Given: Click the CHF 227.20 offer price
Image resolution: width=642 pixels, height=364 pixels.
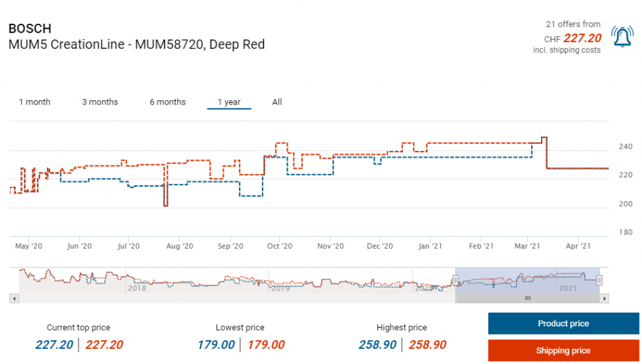Looking at the screenshot, I should coord(582,38).
